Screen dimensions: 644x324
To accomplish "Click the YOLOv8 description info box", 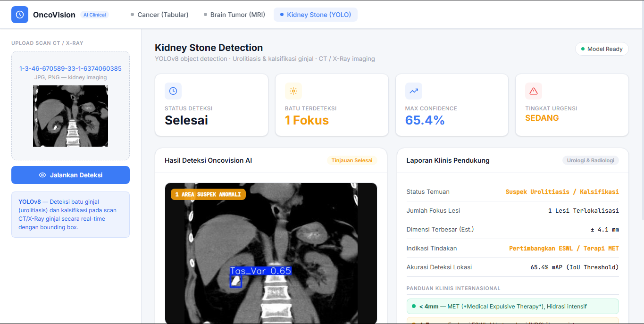I will point(70,215).
